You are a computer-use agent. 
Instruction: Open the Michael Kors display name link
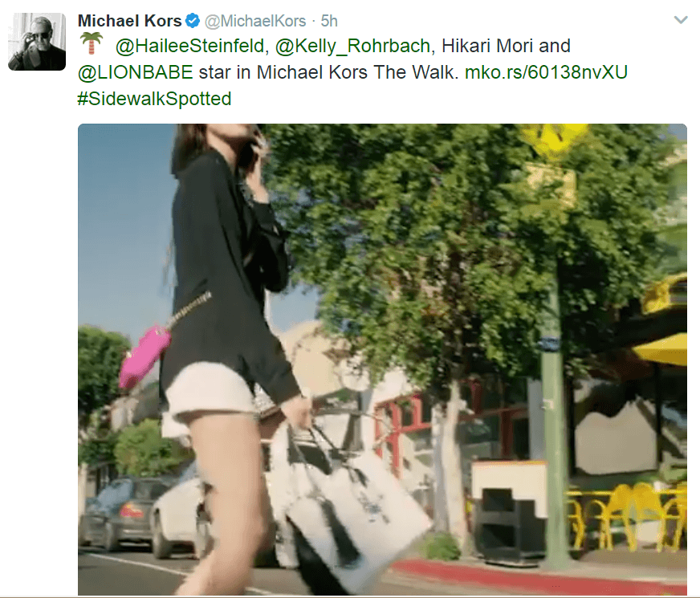coord(129,21)
